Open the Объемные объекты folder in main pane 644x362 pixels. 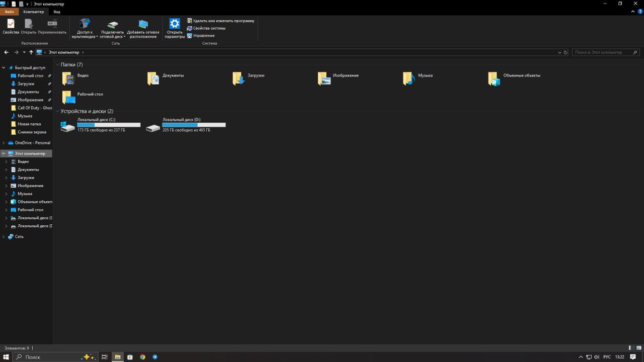pyautogui.click(x=494, y=78)
